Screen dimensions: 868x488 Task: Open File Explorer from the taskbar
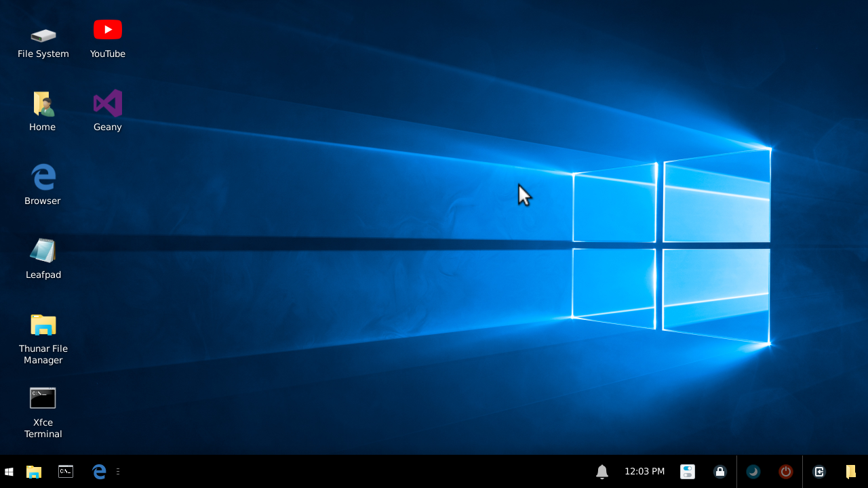[33, 471]
